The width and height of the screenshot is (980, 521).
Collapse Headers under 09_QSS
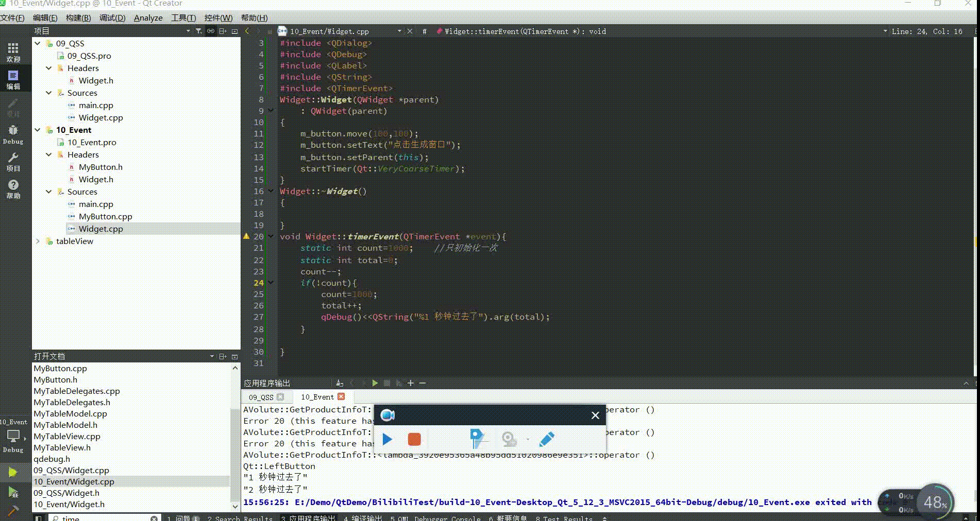click(x=49, y=68)
